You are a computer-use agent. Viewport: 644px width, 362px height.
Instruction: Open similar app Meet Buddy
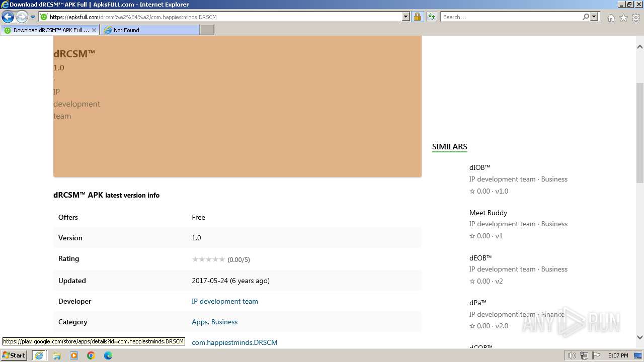[x=488, y=213]
